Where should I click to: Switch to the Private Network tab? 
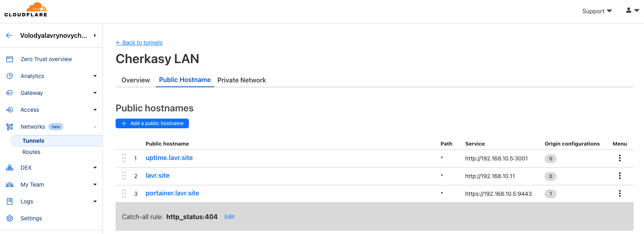[x=242, y=80]
